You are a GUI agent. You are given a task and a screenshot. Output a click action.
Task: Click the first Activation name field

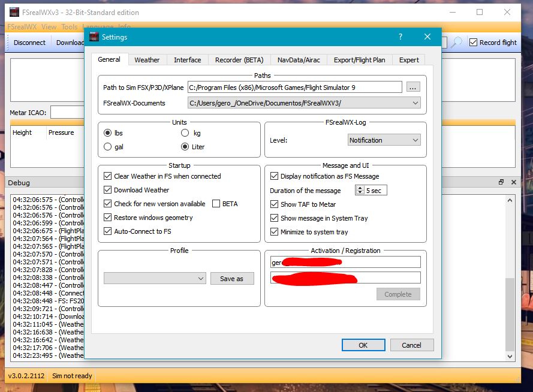click(x=345, y=262)
